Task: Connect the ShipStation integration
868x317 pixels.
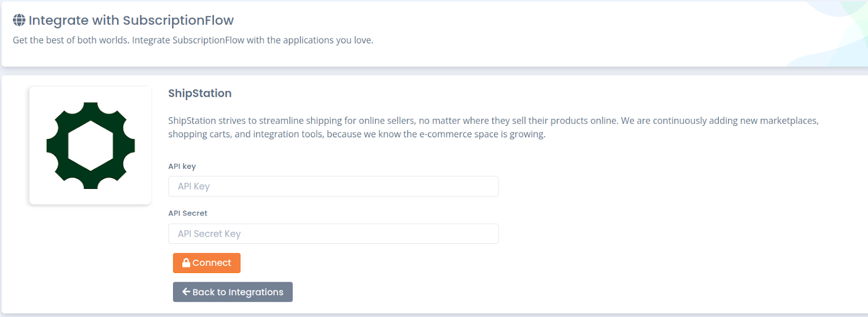Action: click(207, 263)
